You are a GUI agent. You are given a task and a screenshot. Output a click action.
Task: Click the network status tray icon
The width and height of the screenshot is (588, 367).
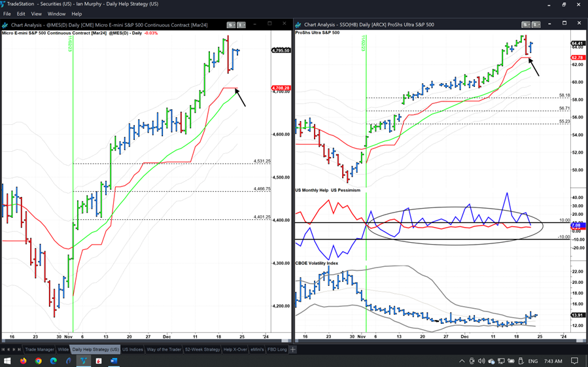pyautogui.click(x=501, y=361)
